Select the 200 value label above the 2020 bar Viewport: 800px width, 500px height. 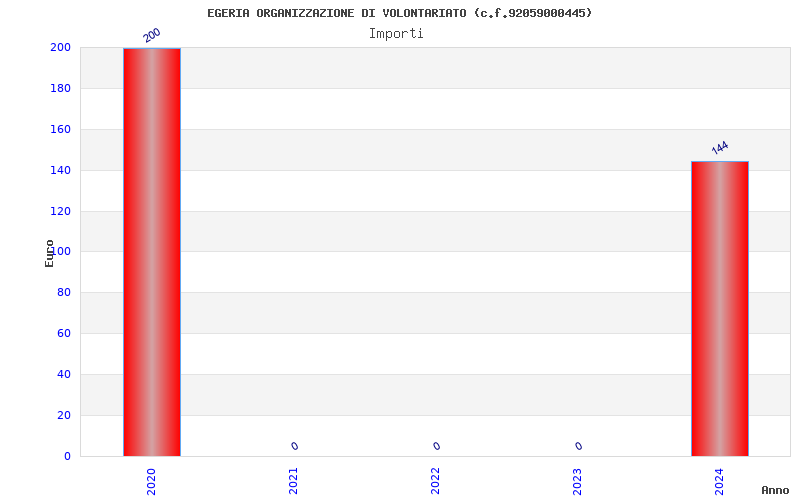(x=152, y=35)
